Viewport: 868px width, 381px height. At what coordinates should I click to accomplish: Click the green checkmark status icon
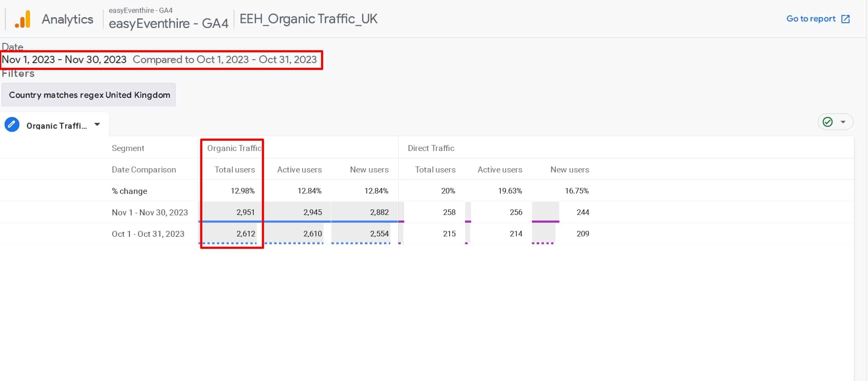828,122
